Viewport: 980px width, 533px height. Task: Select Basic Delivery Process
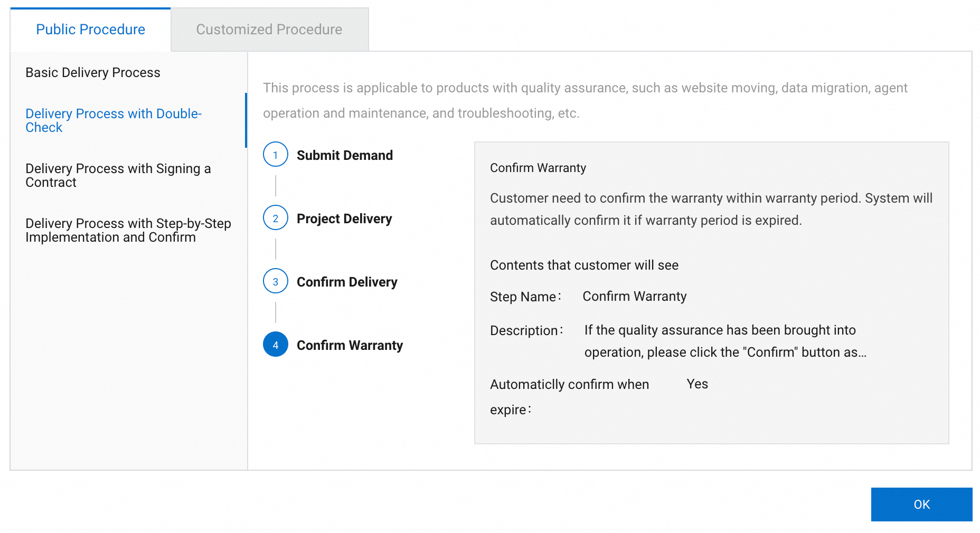tap(93, 72)
